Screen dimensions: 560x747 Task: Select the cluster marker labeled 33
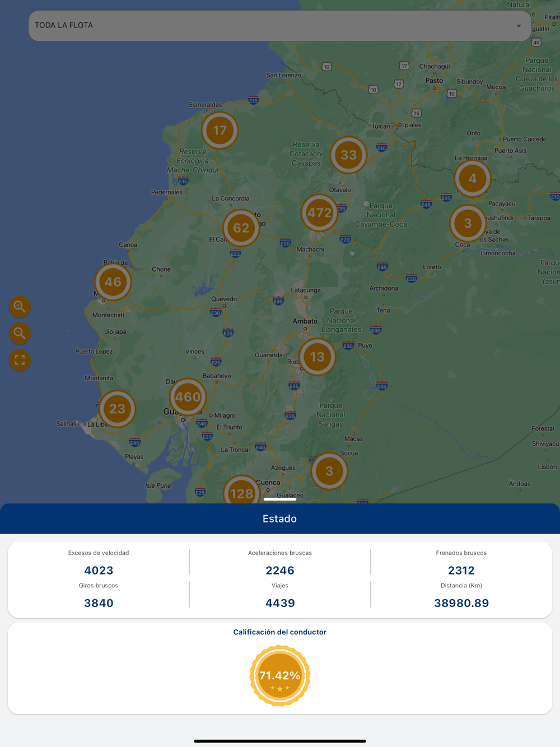(x=348, y=155)
